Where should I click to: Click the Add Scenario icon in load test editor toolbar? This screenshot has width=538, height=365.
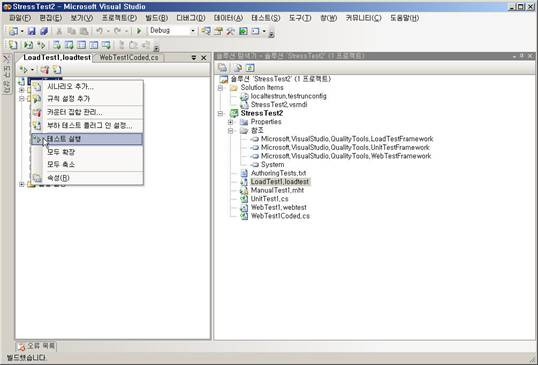point(57,70)
